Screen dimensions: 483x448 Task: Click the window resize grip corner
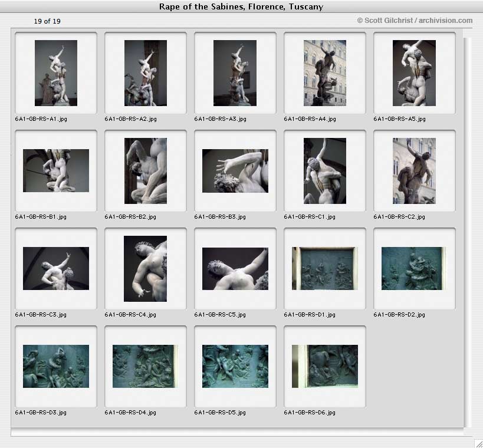tap(479, 444)
